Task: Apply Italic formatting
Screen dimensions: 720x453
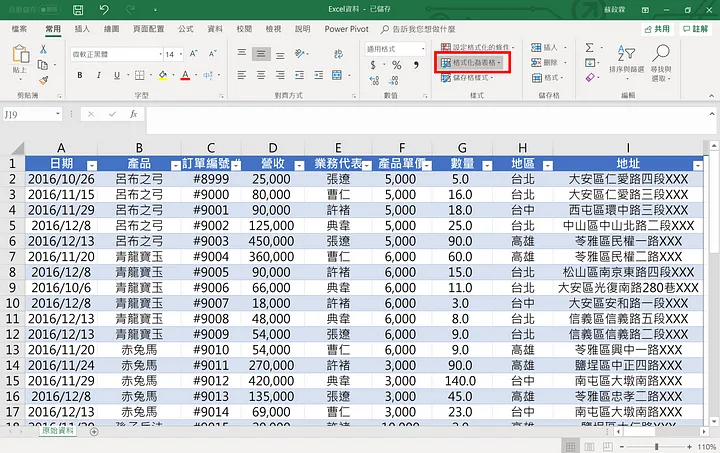Action: [98, 75]
